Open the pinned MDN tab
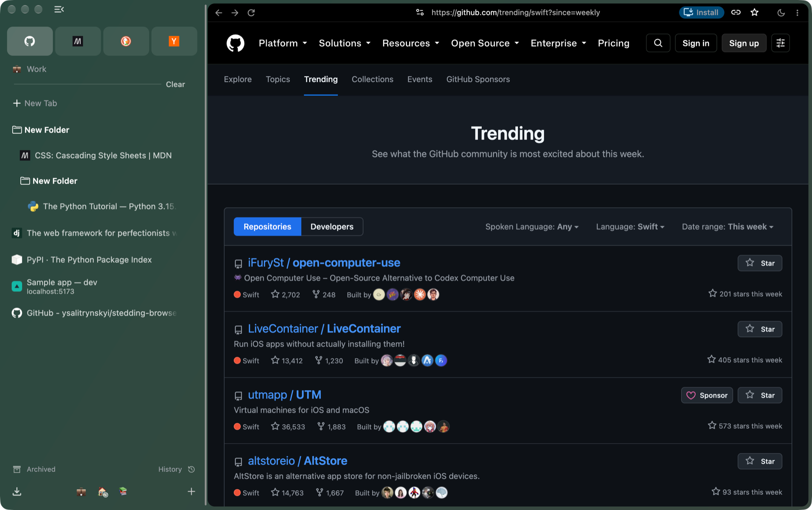This screenshot has width=812, height=510. coord(78,41)
